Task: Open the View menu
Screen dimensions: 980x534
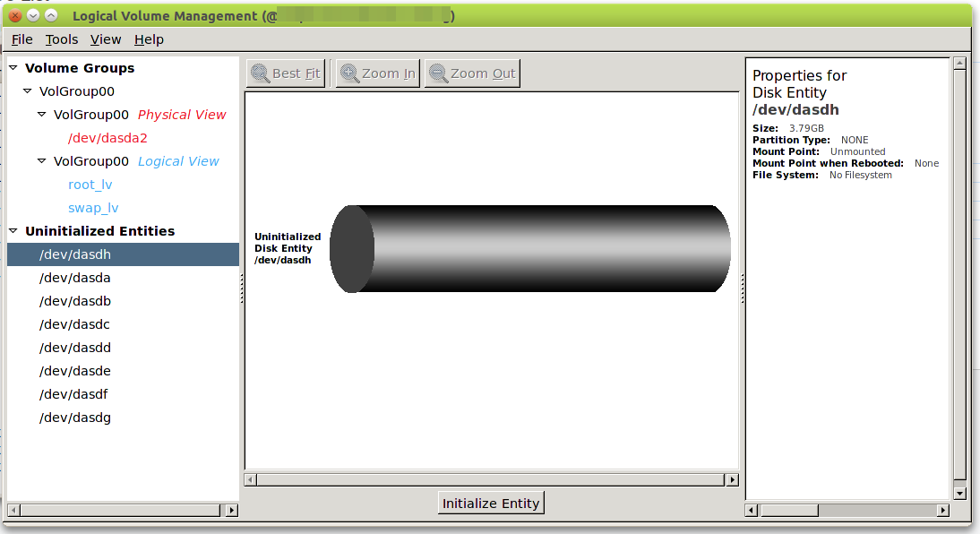Action: (106, 39)
